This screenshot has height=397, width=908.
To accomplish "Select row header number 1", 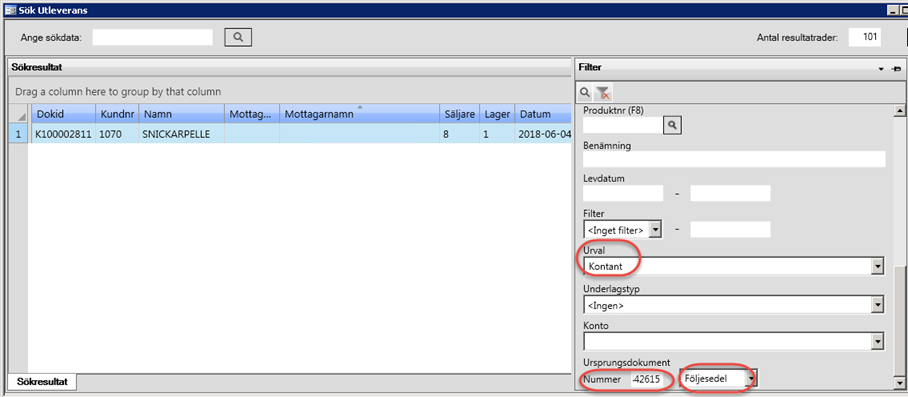I will 19,134.
